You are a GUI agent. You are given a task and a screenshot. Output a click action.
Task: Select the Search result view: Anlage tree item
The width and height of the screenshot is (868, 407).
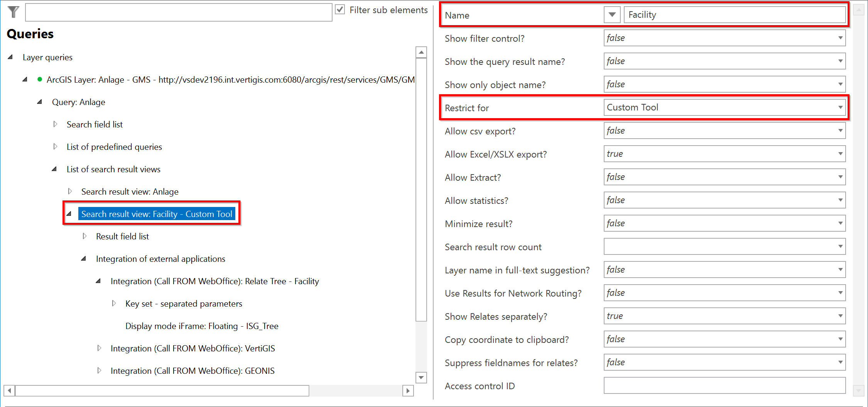(130, 191)
